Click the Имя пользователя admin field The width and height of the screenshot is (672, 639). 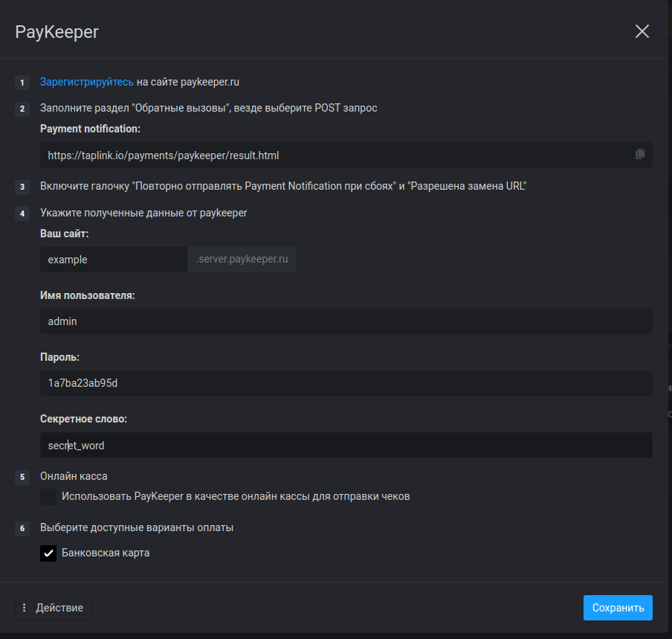pyautogui.click(x=346, y=321)
